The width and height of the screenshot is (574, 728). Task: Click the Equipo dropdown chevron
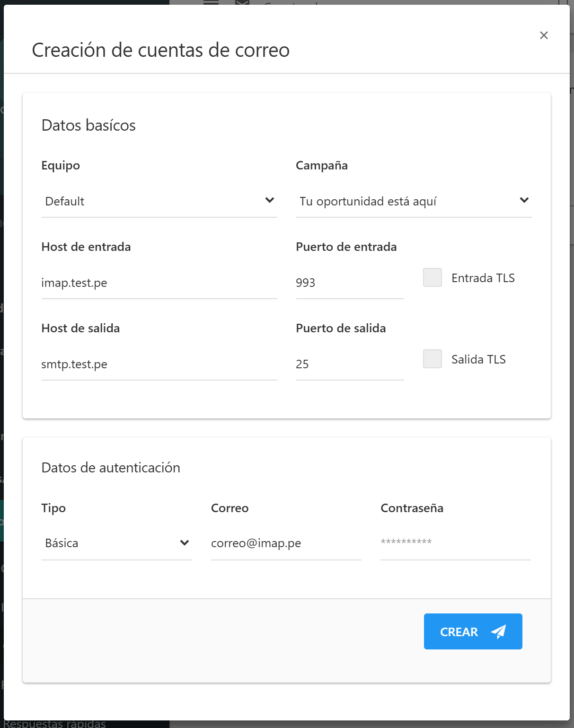(x=270, y=200)
